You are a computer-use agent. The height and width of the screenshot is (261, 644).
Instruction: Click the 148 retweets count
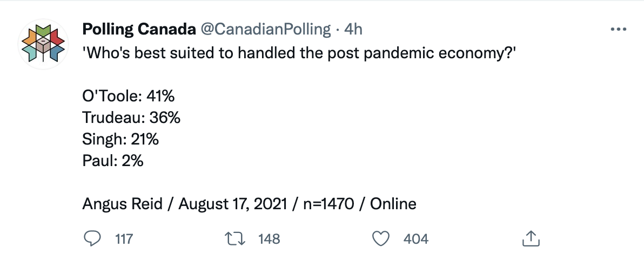pos(269,238)
